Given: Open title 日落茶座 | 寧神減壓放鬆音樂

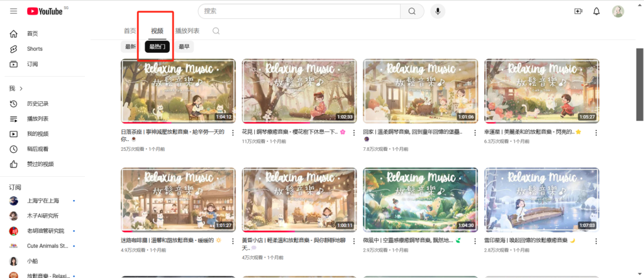Looking at the screenshot, I should pyautogui.click(x=173, y=135).
